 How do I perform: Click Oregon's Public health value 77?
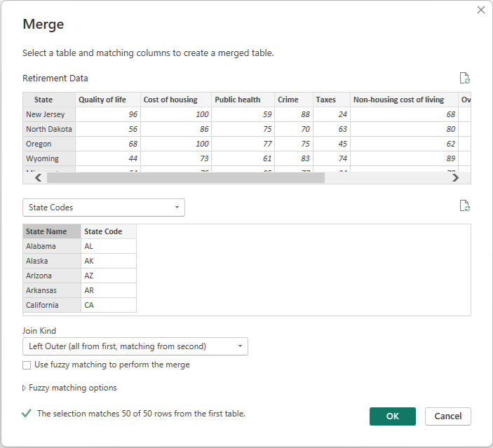[x=243, y=144]
